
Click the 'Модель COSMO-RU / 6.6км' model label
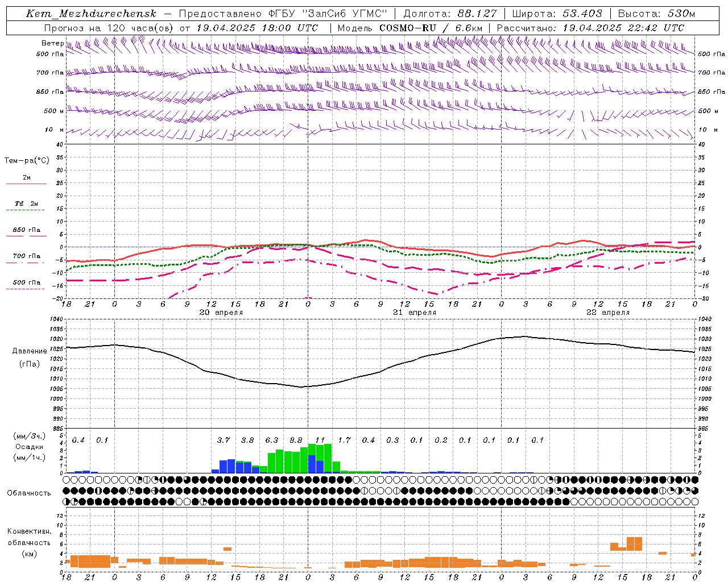click(409, 28)
